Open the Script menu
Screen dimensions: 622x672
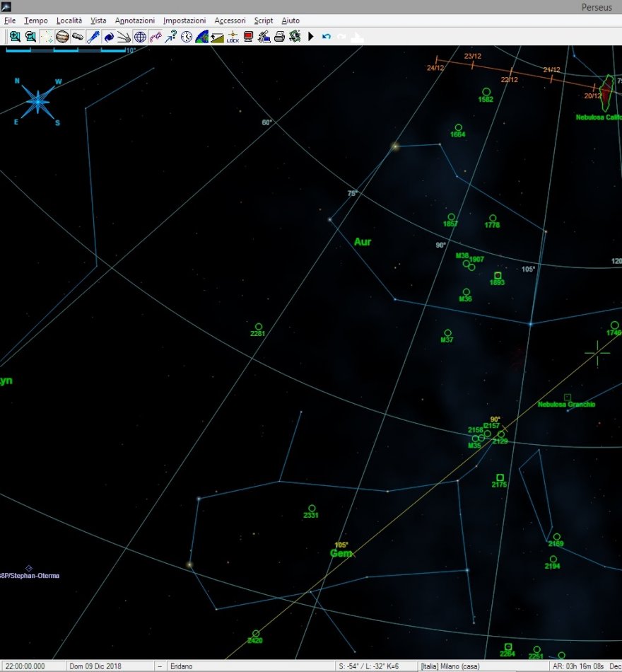coord(264,21)
